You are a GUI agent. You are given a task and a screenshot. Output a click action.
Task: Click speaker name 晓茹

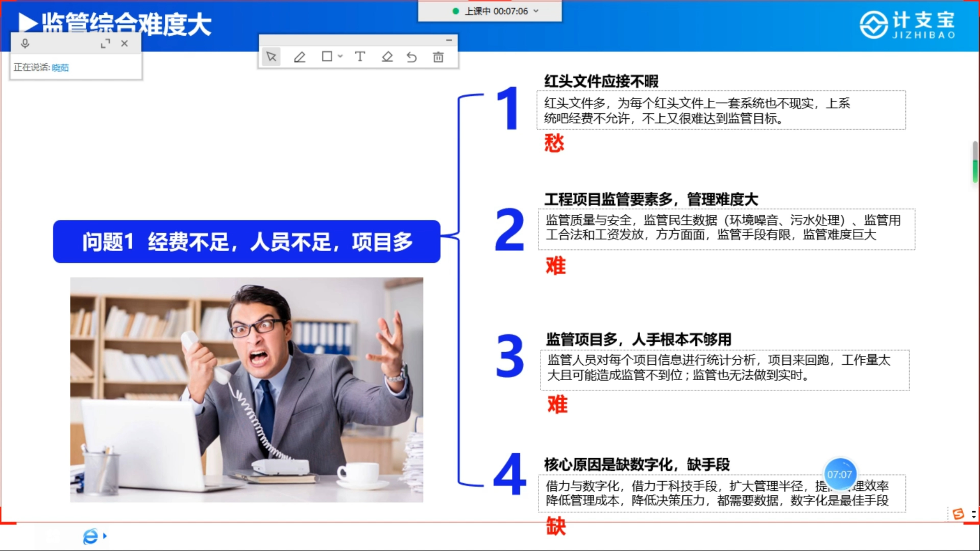click(x=60, y=68)
